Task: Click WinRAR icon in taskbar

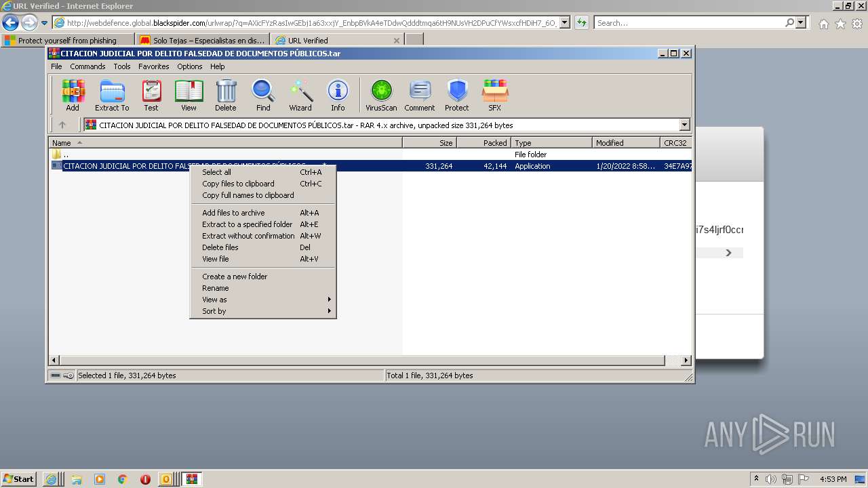Action: (192, 479)
